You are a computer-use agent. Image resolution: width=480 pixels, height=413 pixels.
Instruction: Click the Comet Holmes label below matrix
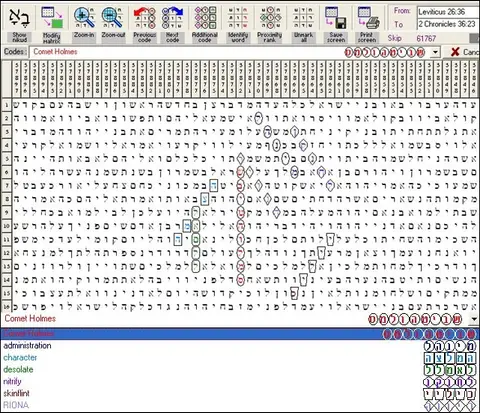click(x=30, y=318)
